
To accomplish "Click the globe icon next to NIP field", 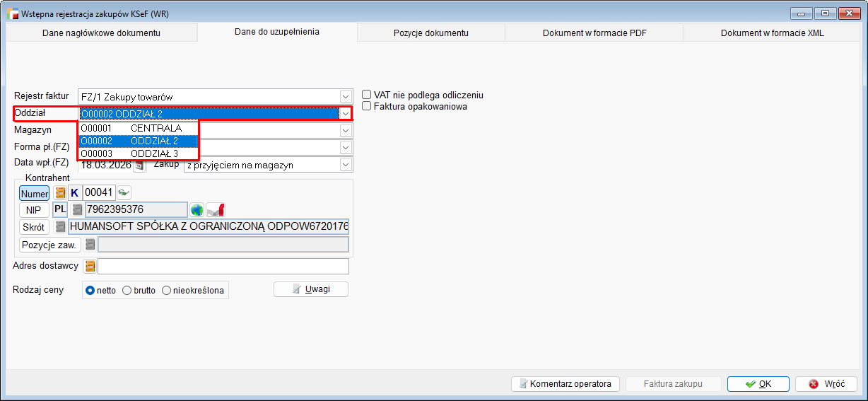I will click(x=197, y=210).
